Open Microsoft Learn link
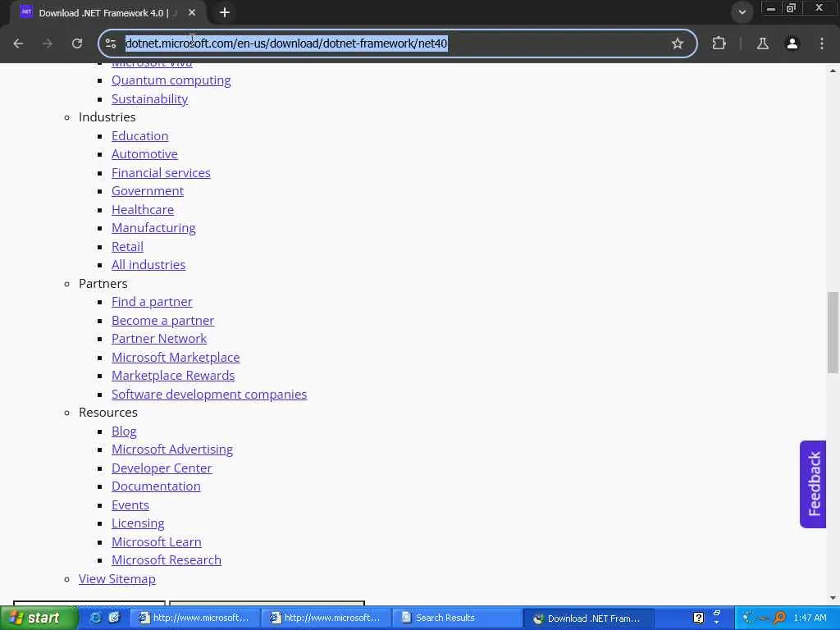Viewport: 840px width, 630px height. (157, 542)
